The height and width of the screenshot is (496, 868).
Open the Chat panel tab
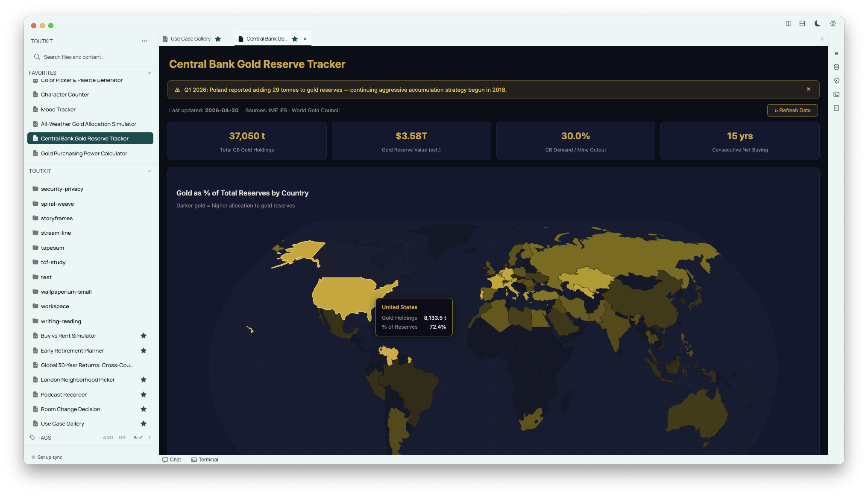pyautogui.click(x=172, y=460)
